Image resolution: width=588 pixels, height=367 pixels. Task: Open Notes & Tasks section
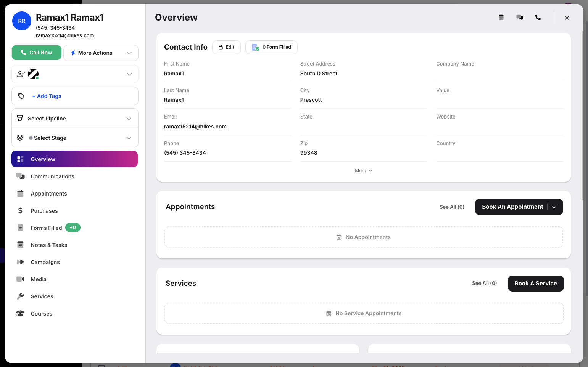tap(49, 245)
